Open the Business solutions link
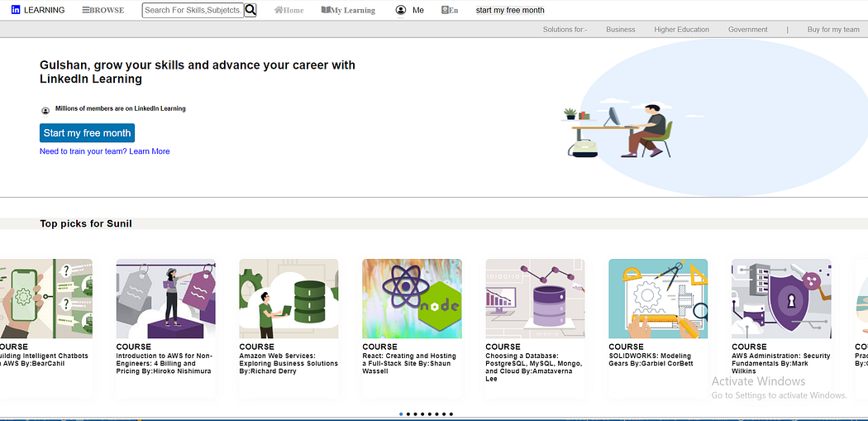Viewport: 868px width, 421px height. point(621,29)
